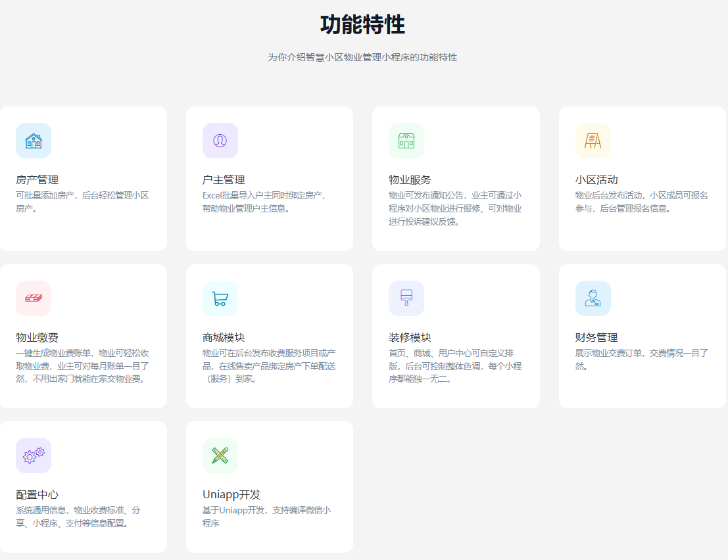Click the 小区活动 title text

[x=596, y=179]
